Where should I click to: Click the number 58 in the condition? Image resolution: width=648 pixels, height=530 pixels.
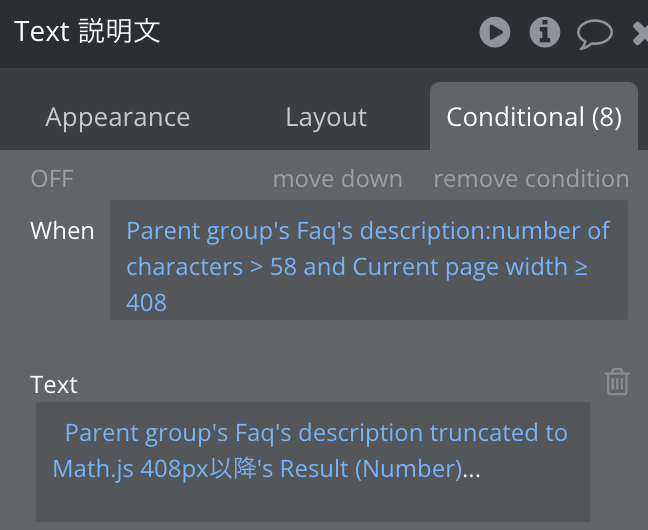pyautogui.click(x=283, y=267)
